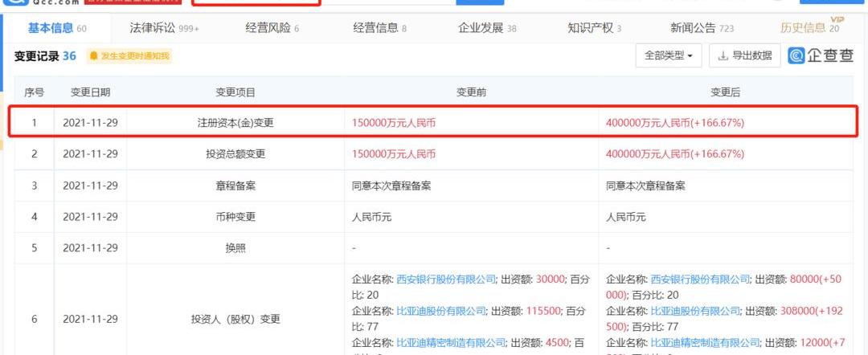Viewport: 868px width, 355px height.
Task: Select the 换照 row cell
Action: 235,248
